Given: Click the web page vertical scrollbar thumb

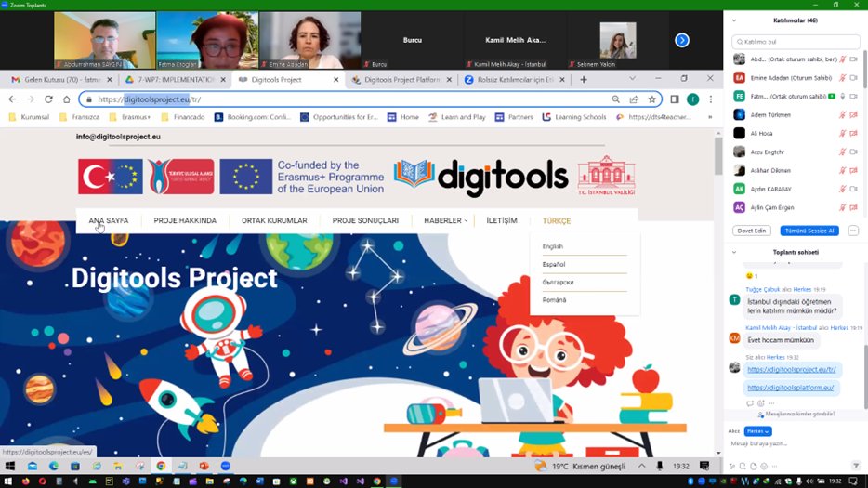Looking at the screenshot, I should click(718, 155).
